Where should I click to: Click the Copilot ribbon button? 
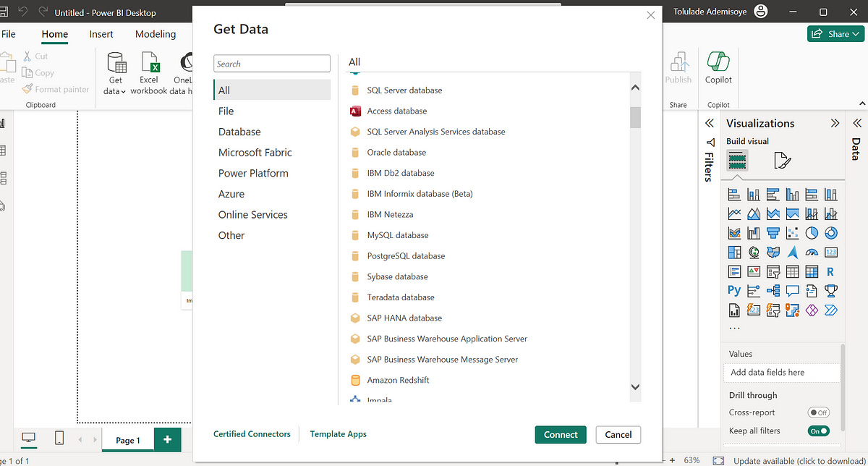pos(718,69)
